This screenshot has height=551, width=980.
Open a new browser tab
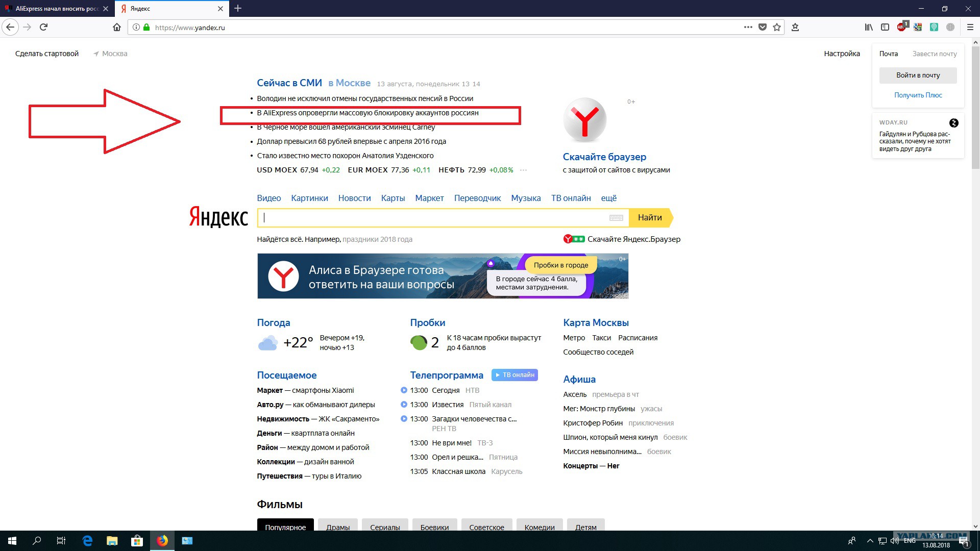(238, 8)
